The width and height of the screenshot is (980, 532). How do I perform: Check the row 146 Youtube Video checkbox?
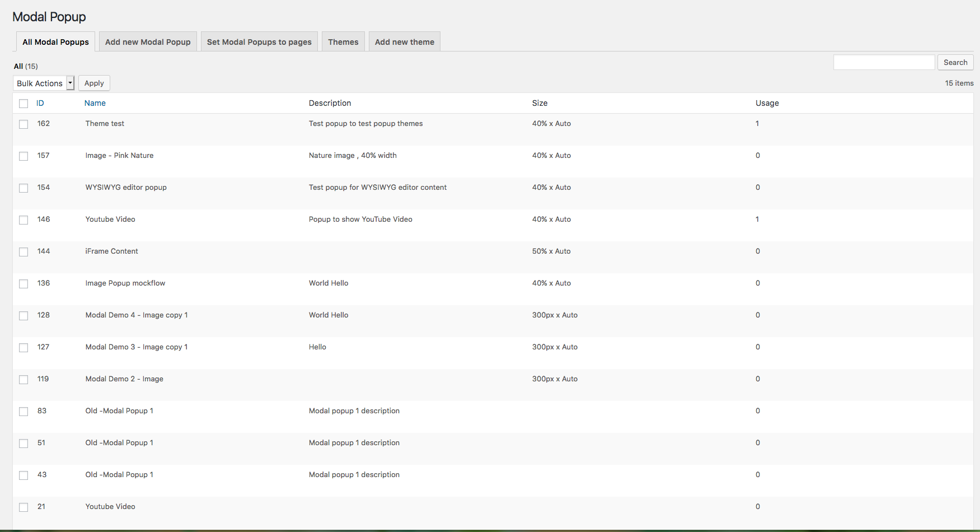click(24, 220)
